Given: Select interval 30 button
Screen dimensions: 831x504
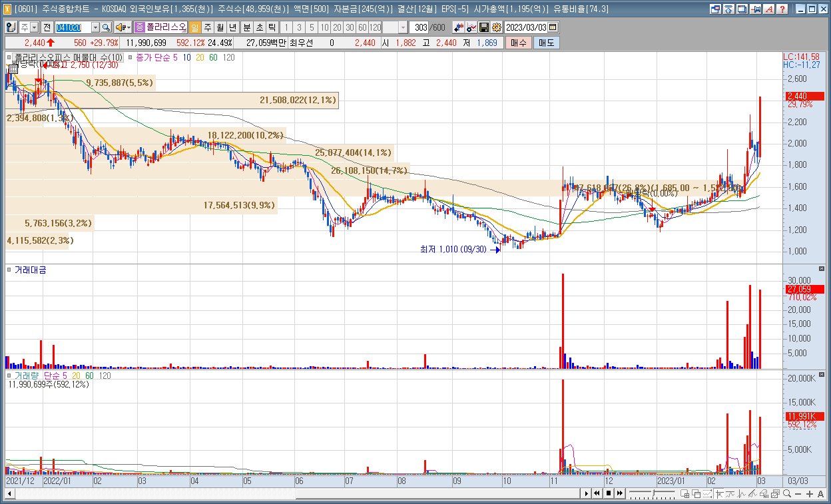Looking at the screenshot, I should click(350, 27).
